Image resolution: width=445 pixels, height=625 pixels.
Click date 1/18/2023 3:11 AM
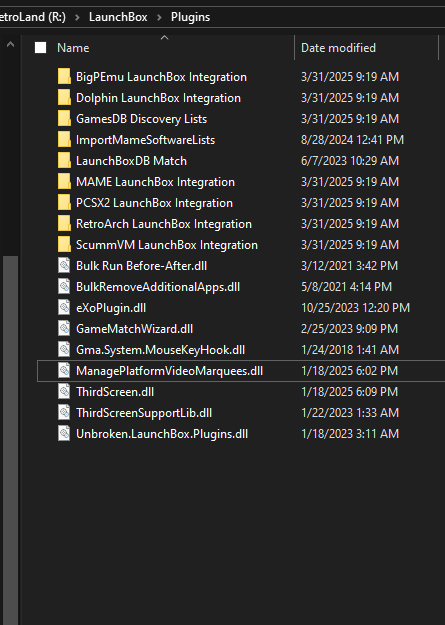point(350,433)
